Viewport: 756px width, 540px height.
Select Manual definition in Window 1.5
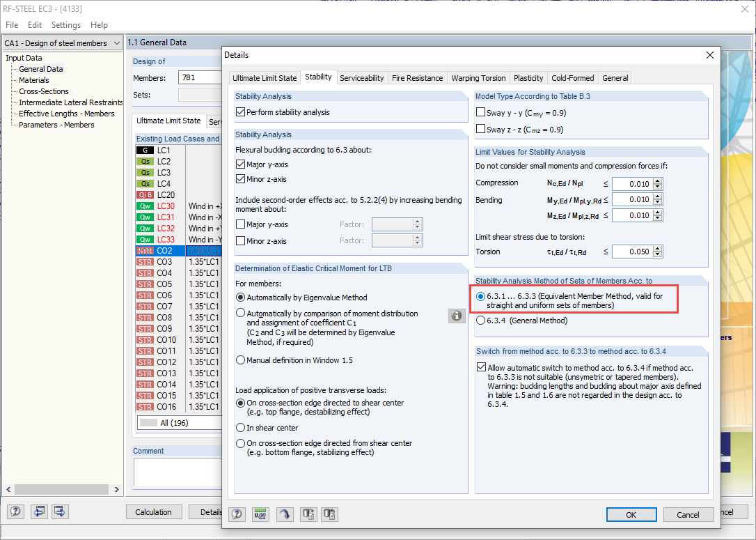click(x=241, y=360)
